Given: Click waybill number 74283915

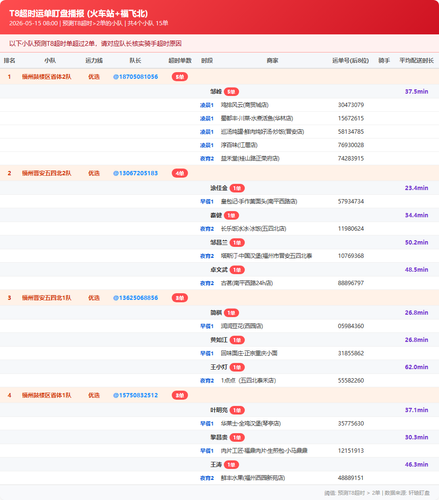Looking at the screenshot, I should coord(351,158).
